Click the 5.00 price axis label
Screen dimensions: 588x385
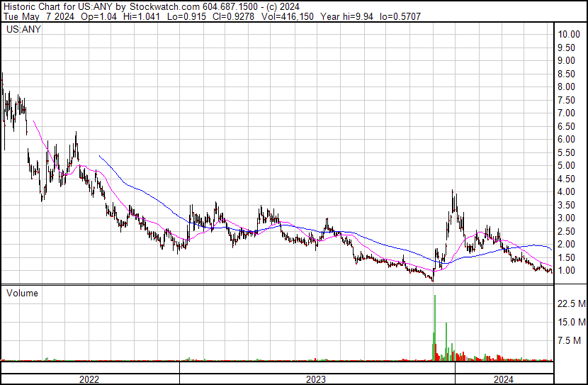tap(566, 165)
